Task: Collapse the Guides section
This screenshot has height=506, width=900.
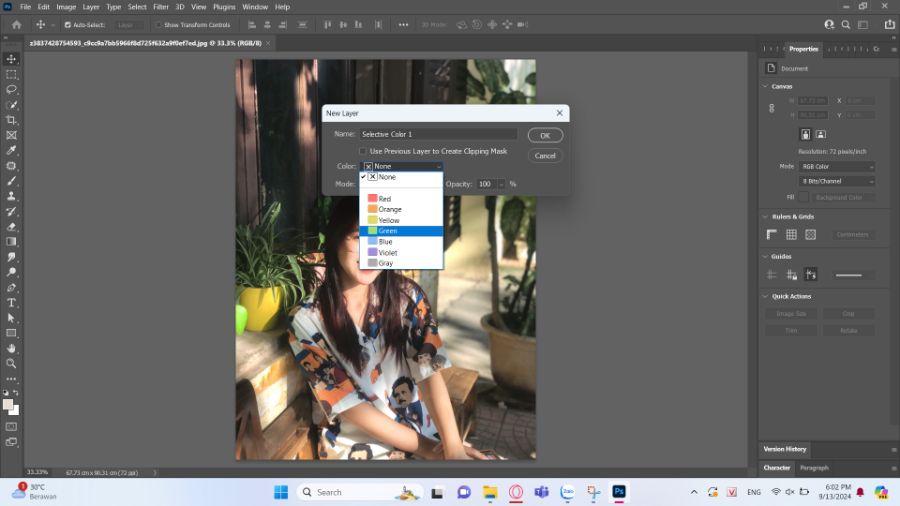Action: click(765, 256)
